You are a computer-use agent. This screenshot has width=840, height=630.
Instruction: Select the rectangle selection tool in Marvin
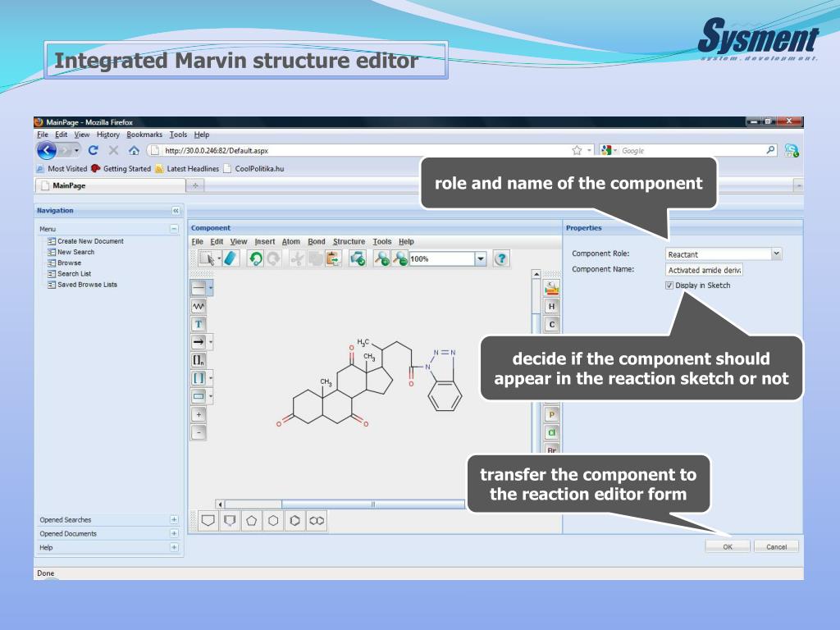(206, 258)
